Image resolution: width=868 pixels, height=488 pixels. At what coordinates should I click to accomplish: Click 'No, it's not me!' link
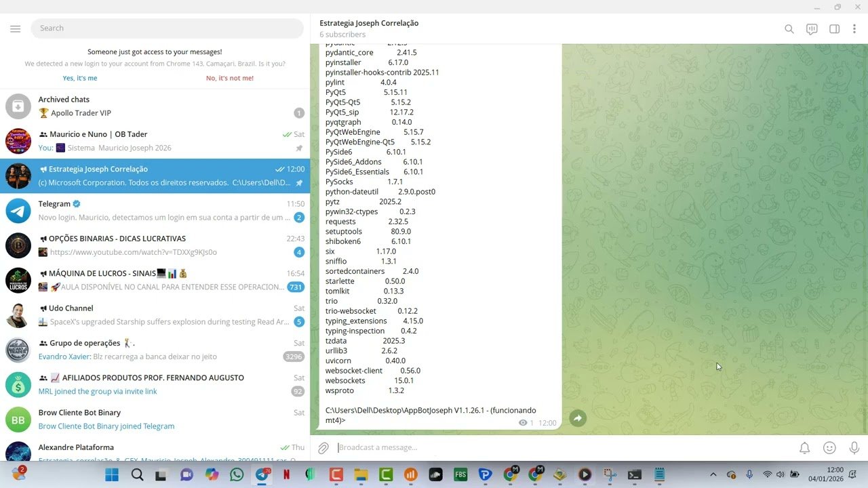click(230, 78)
